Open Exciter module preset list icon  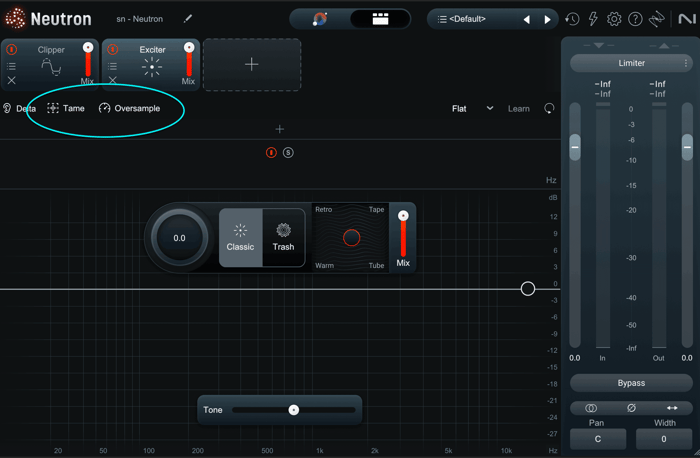tap(112, 66)
